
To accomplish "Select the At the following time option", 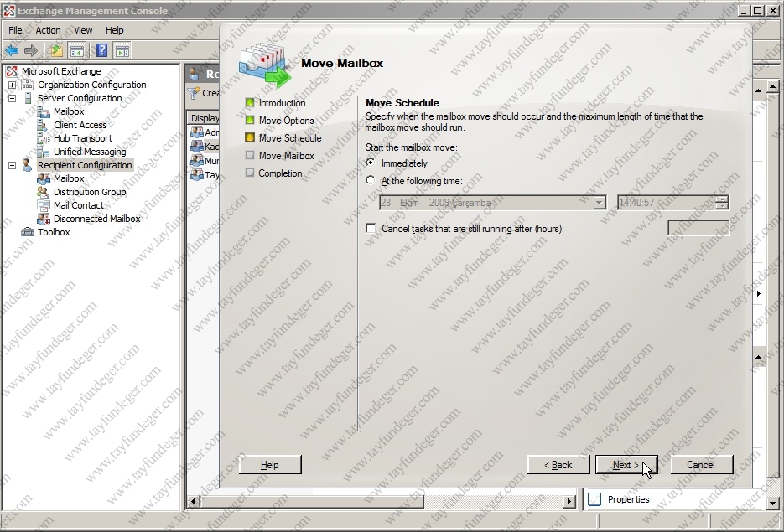I will (371, 180).
